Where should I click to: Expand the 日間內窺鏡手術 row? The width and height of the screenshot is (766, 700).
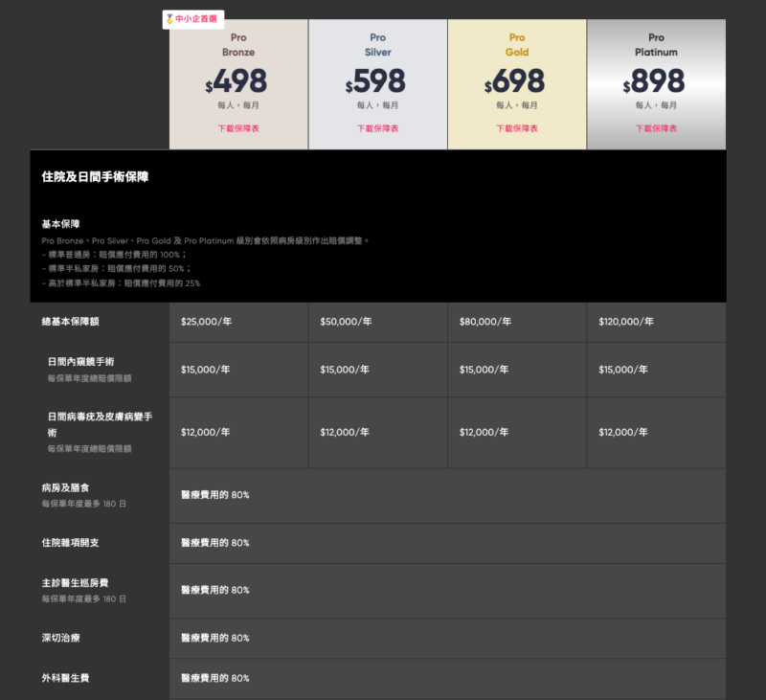point(83,362)
